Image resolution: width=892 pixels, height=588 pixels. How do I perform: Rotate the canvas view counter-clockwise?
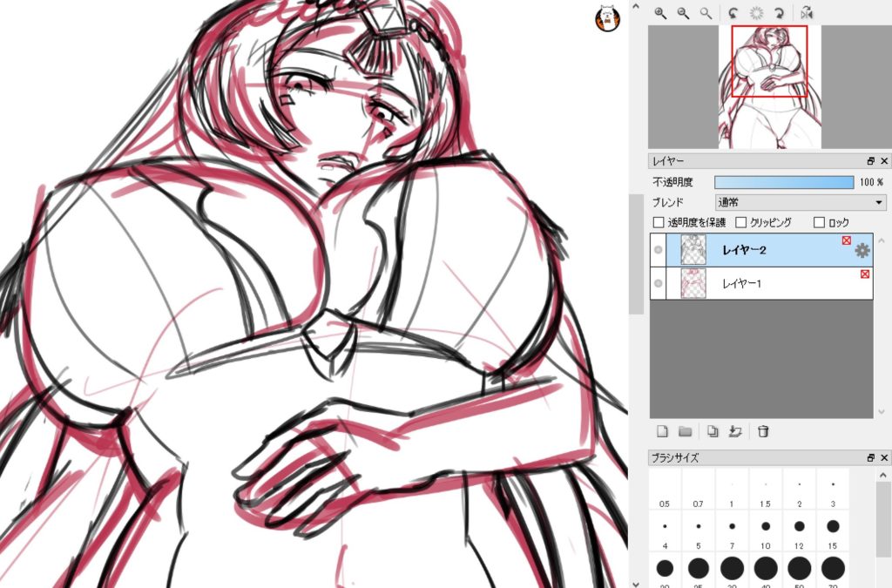click(x=733, y=13)
